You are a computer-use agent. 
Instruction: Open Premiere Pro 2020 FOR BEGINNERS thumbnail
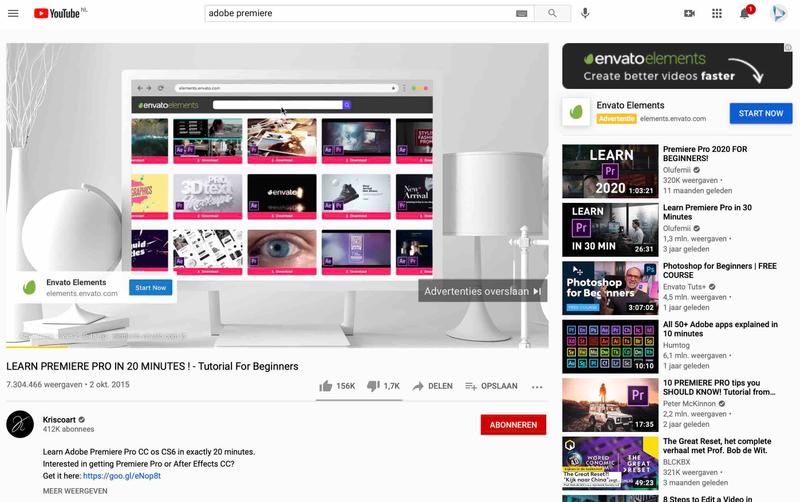pos(610,171)
